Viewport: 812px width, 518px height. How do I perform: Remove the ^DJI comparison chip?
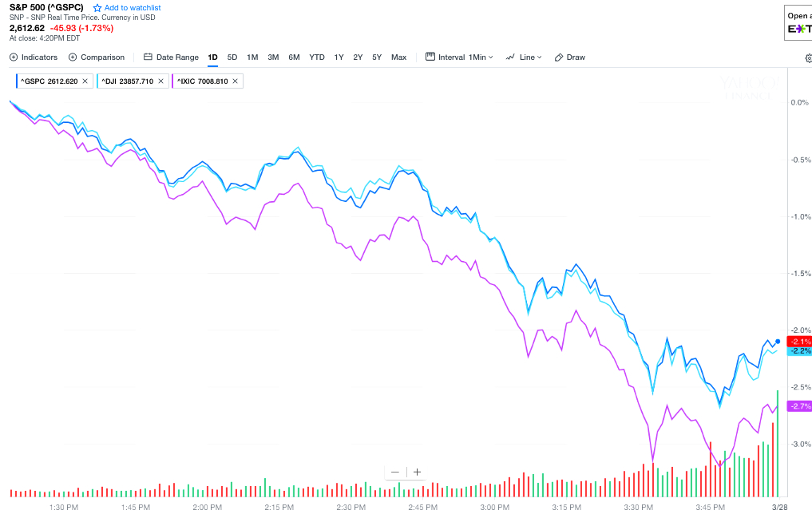[160, 81]
